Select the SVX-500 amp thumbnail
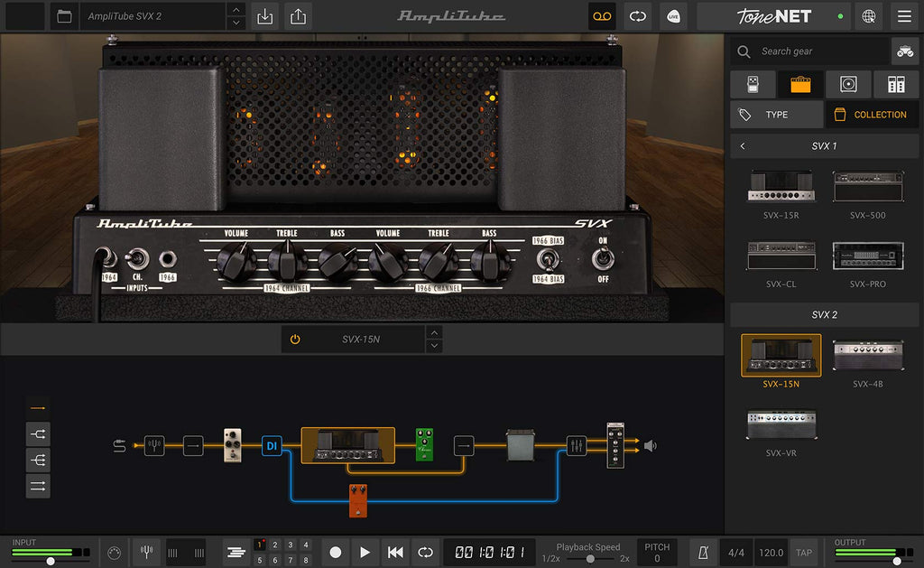 (867, 187)
